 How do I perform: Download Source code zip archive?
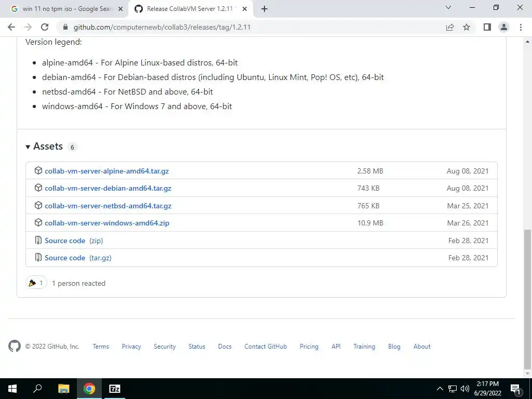pyautogui.click(x=74, y=241)
